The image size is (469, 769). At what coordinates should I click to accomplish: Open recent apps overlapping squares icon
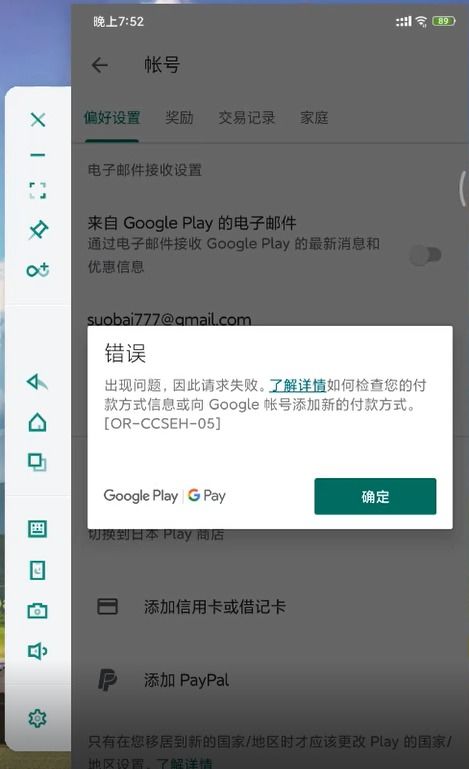tap(38, 462)
